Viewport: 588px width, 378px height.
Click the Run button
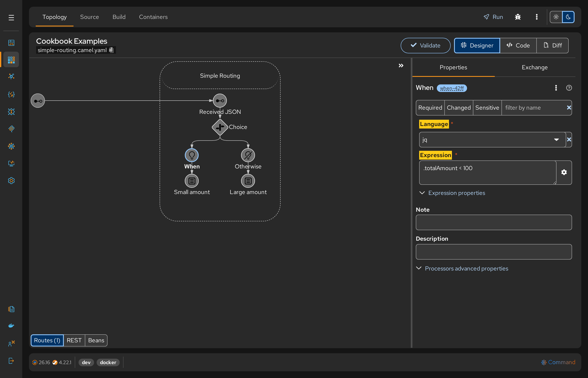coord(493,17)
